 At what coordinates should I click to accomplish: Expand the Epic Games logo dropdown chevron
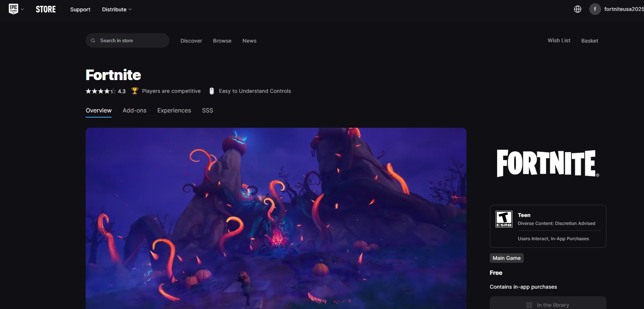(22, 9)
